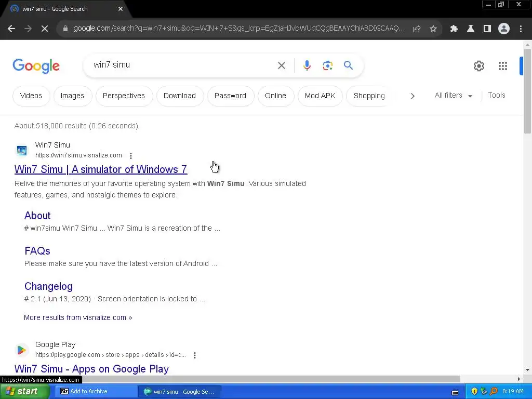Open options for the Google Play result

(195, 355)
